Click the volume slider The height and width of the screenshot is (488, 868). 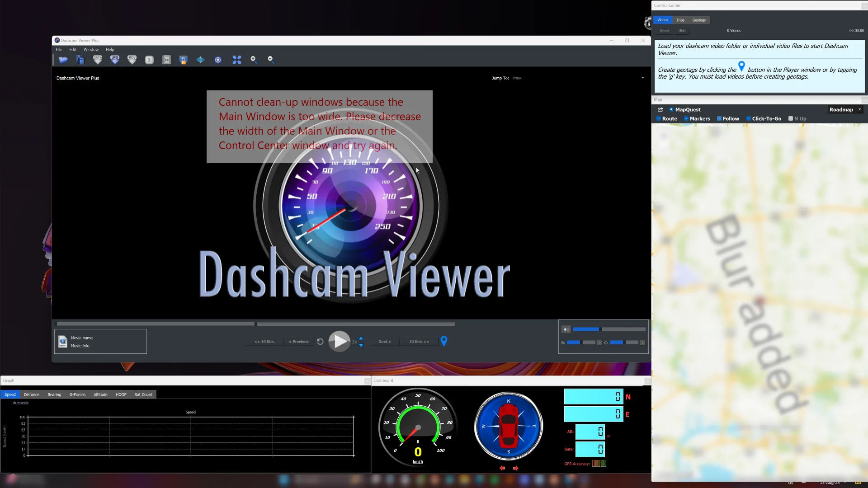(x=609, y=329)
